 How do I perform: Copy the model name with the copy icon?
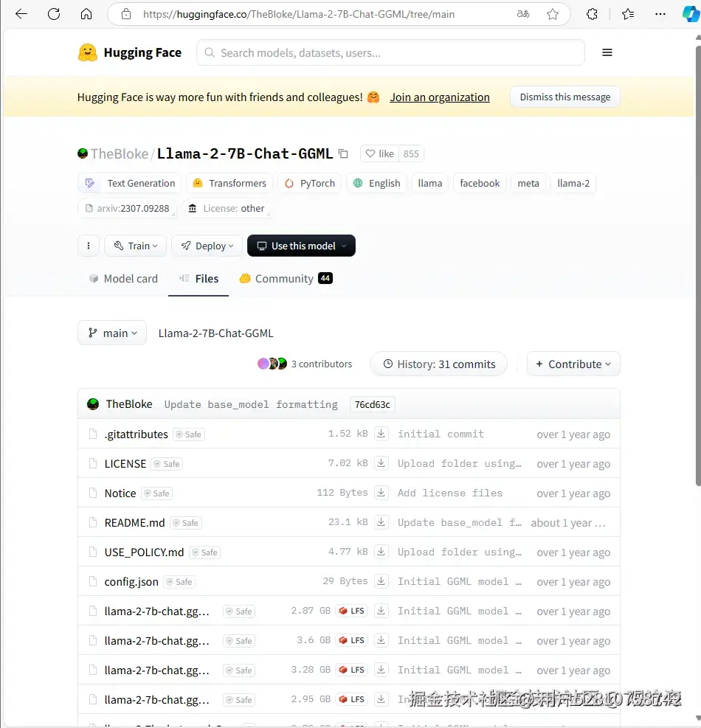click(x=343, y=153)
